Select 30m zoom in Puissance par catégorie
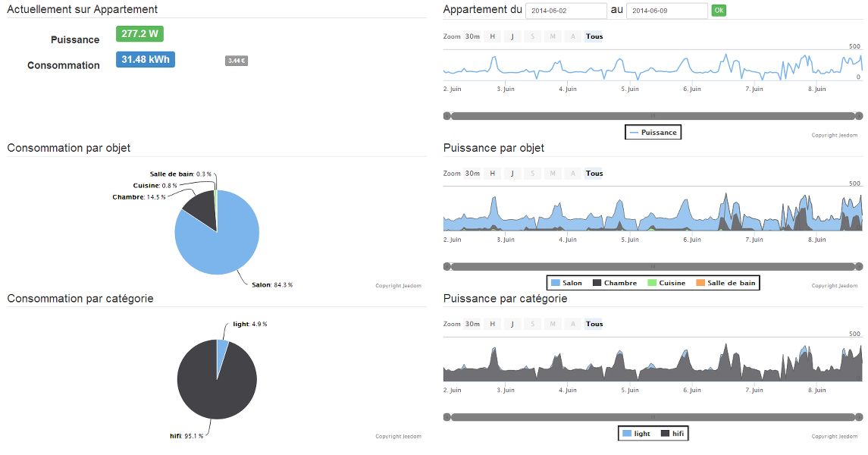The height and width of the screenshot is (455, 868). click(472, 324)
